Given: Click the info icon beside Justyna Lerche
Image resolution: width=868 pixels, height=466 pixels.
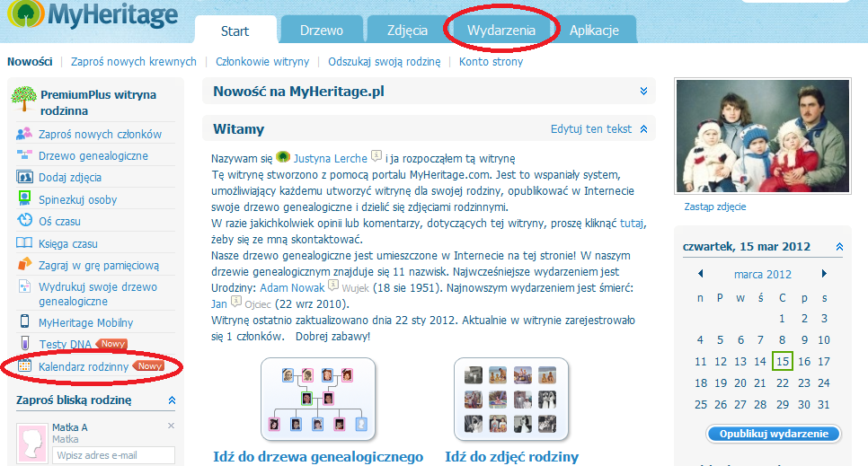Looking at the screenshot, I should (x=376, y=156).
